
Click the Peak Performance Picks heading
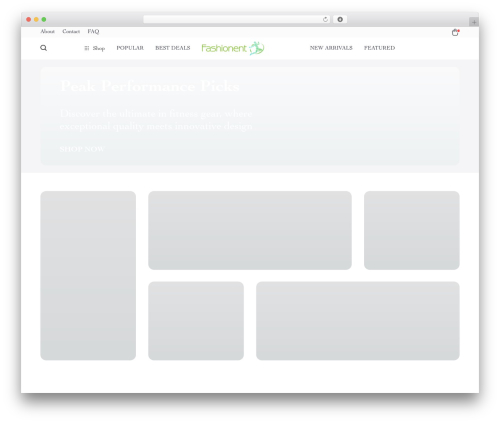(150, 86)
